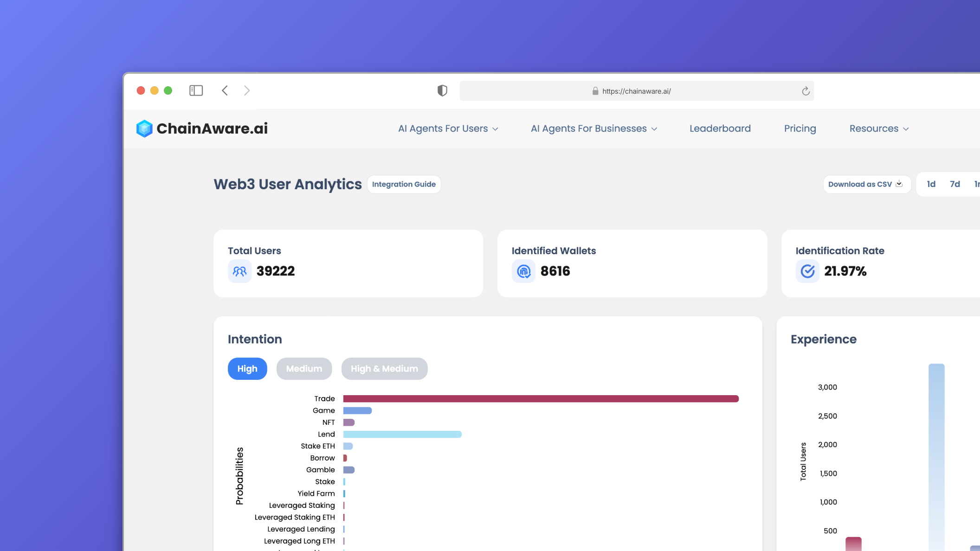Expand the Resources dropdown
The width and height of the screenshot is (980, 551).
pos(879,128)
